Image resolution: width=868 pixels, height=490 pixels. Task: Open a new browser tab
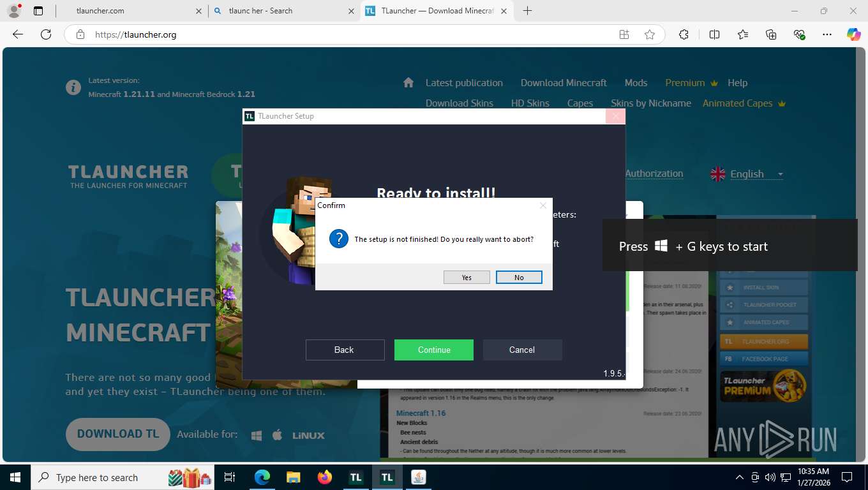point(527,11)
